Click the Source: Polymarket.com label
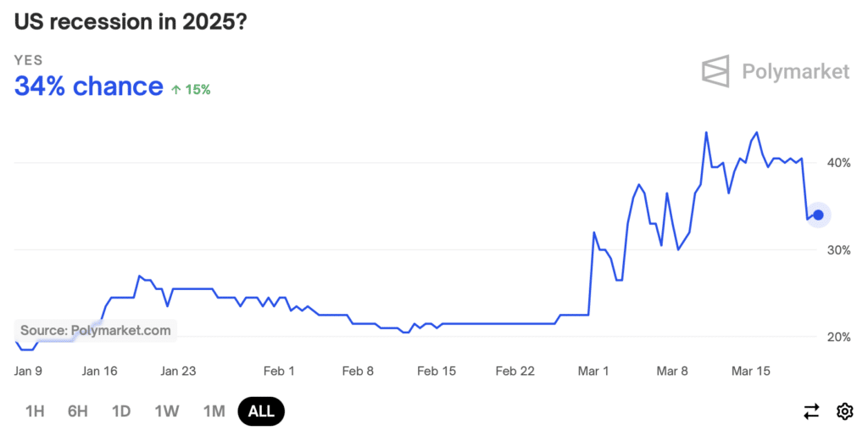 point(95,331)
